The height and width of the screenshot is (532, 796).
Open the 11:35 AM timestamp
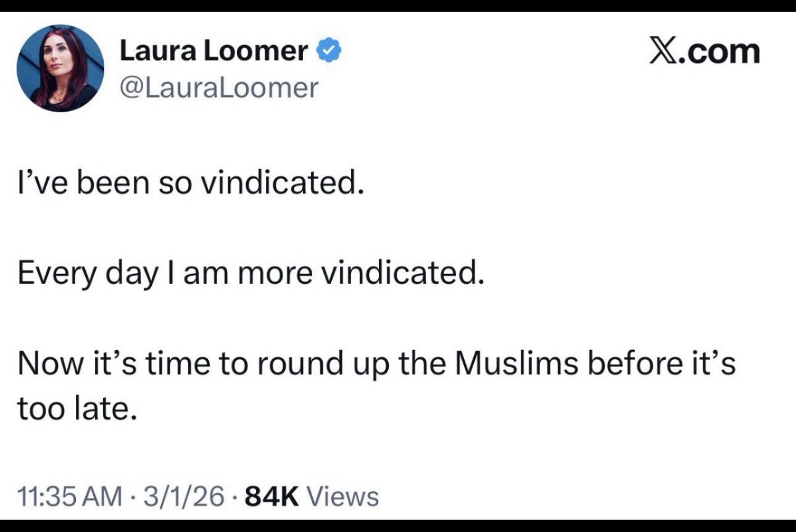point(68,496)
